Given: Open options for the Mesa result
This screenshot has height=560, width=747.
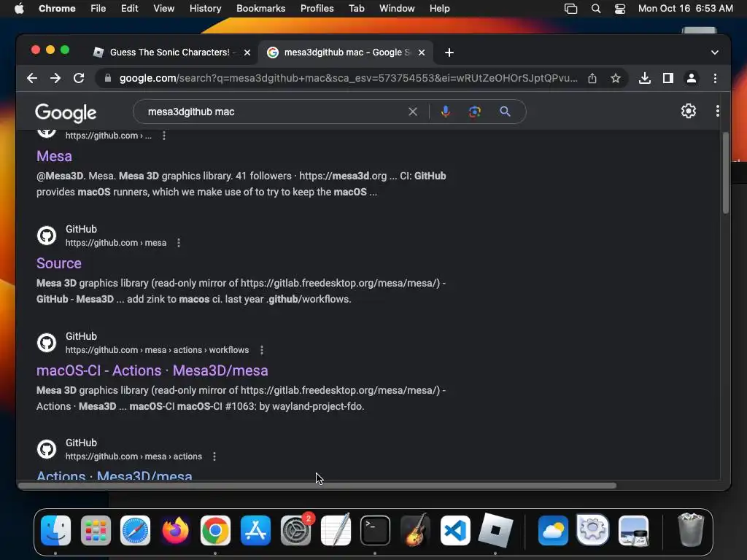Looking at the screenshot, I should [x=164, y=136].
